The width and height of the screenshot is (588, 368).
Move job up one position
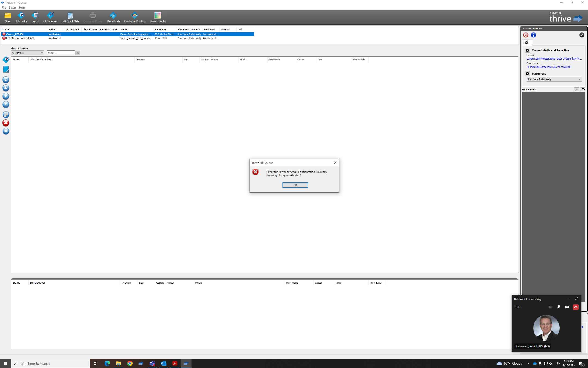click(x=6, y=88)
